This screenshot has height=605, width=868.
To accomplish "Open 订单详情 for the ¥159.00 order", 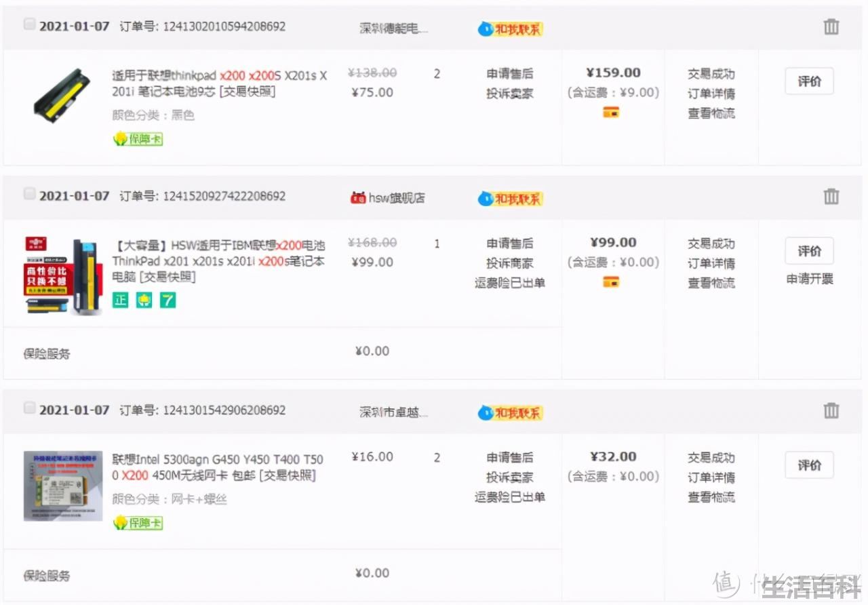I will coord(711,94).
